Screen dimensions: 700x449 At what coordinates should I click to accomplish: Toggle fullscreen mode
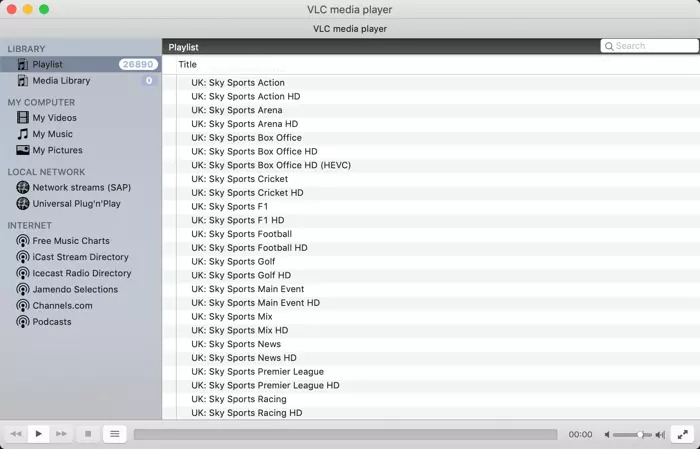[682, 434]
